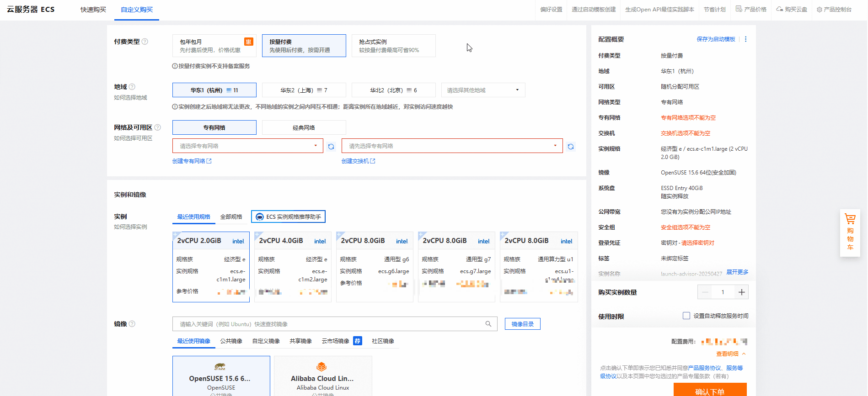Click 保存为启动模板 link
868x396 pixels.
coord(716,39)
